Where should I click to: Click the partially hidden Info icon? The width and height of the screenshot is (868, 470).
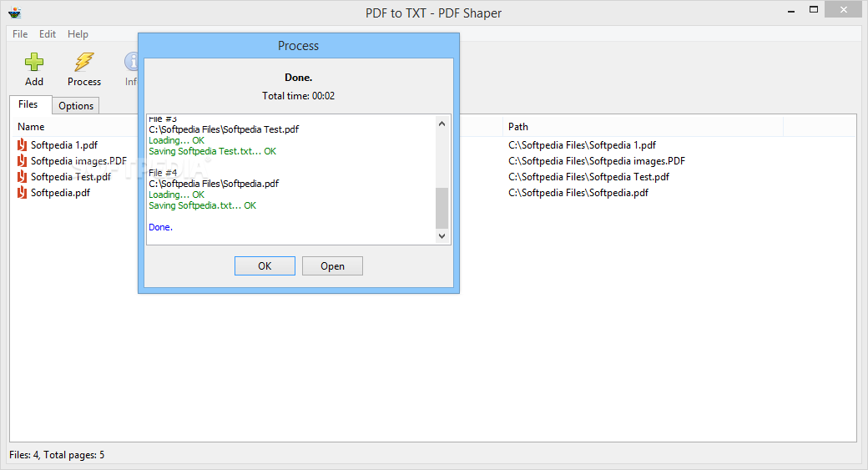pos(132,62)
